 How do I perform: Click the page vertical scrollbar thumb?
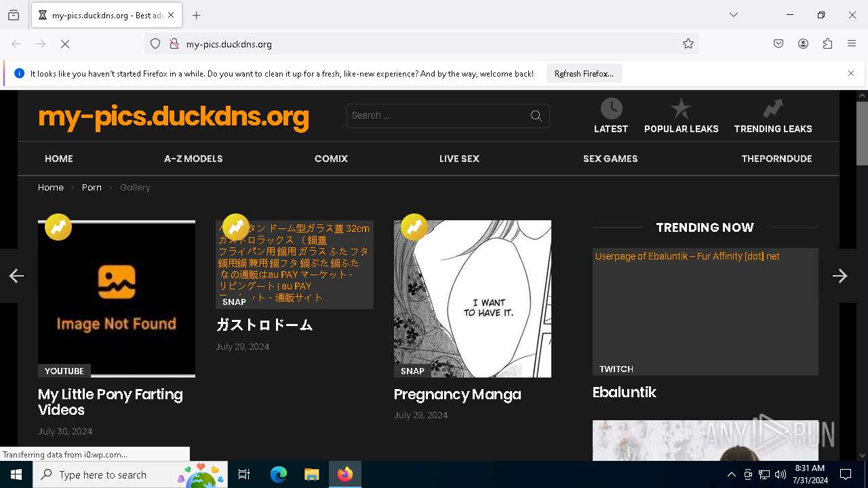pos(862,133)
